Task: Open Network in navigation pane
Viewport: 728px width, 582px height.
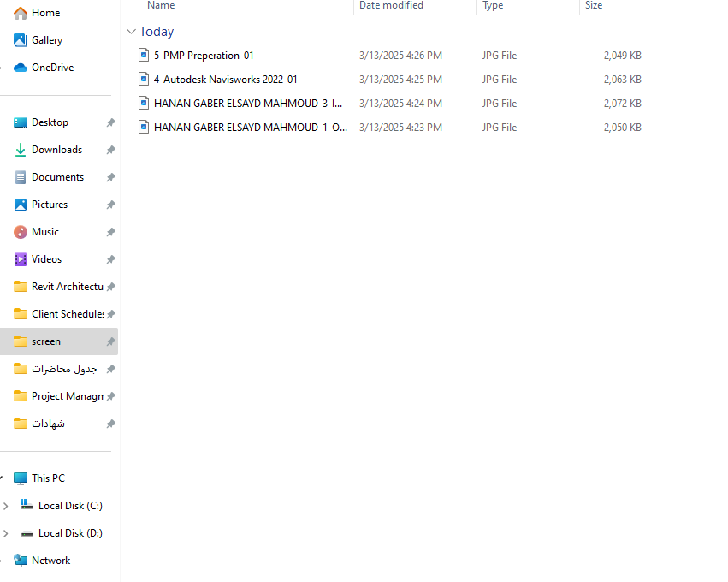Action: pos(51,561)
